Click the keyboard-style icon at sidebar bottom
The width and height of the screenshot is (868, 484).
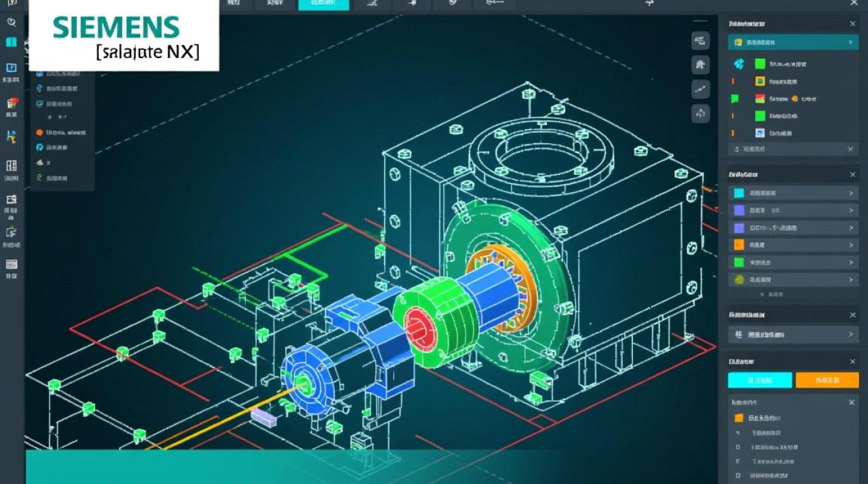tap(11, 265)
